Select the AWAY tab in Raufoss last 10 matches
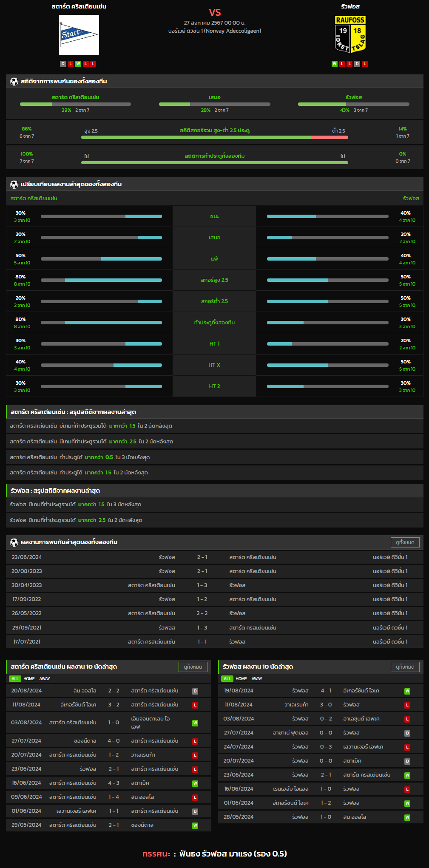Viewport: 429px width, 868px height. click(257, 679)
